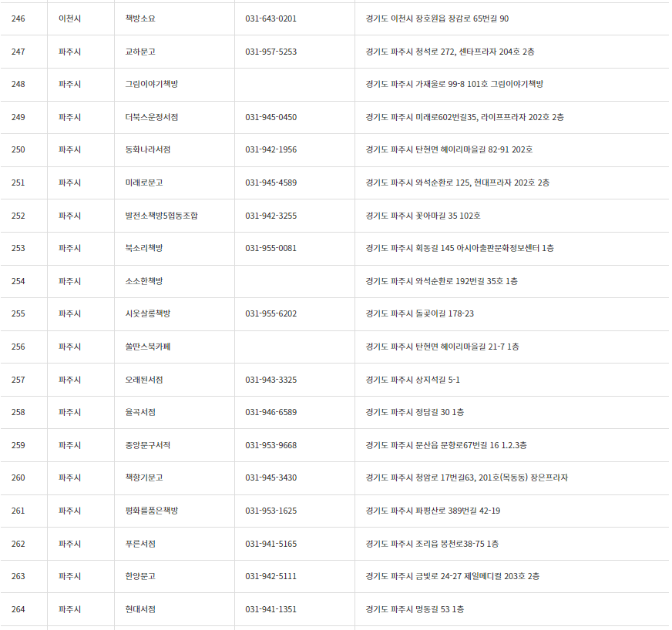Click the address with 장호원읍 장감로 65번길 90
This screenshot has width=672, height=630.
click(x=437, y=18)
